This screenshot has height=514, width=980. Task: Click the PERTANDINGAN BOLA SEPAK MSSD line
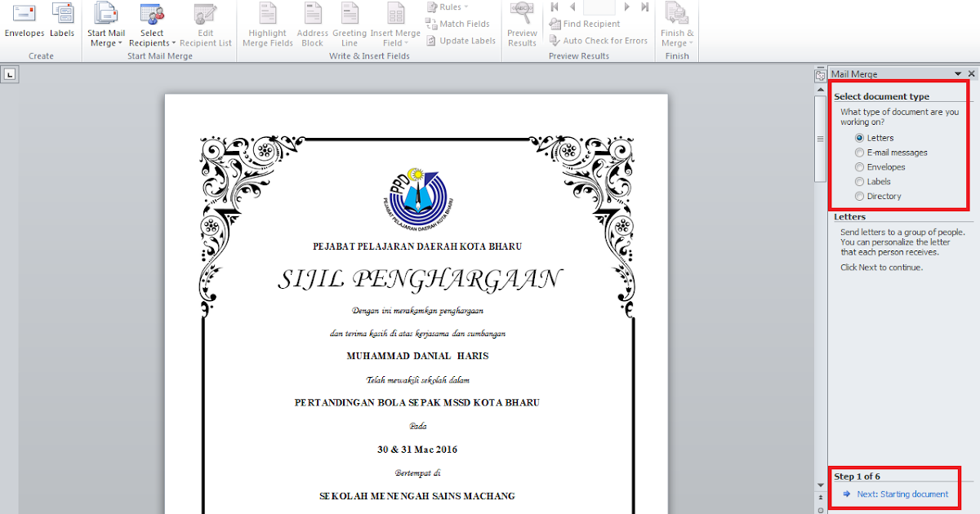416,403
